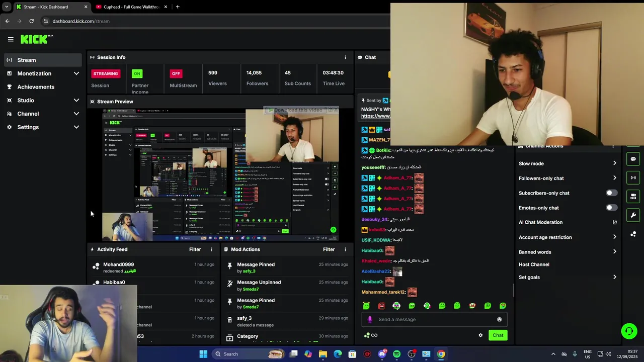
Task: Open youseeefff's chat profile
Action: pyautogui.click(x=373, y=167)
